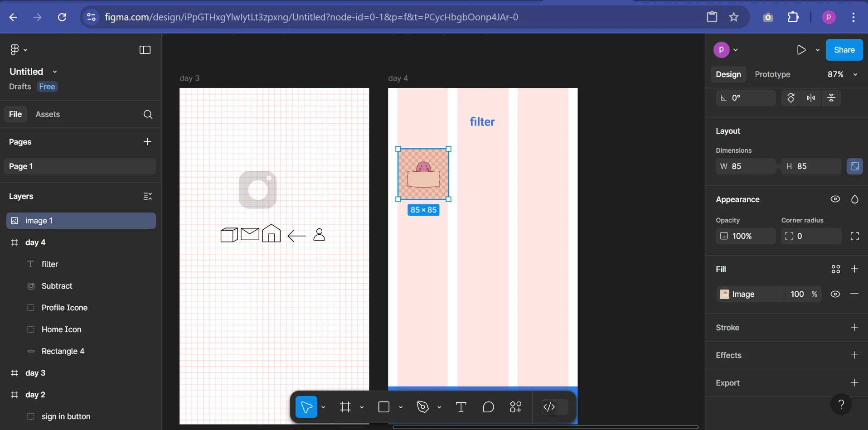Select the Pen tool in toolbar
868x430 pixels.
tap(423, 407)
